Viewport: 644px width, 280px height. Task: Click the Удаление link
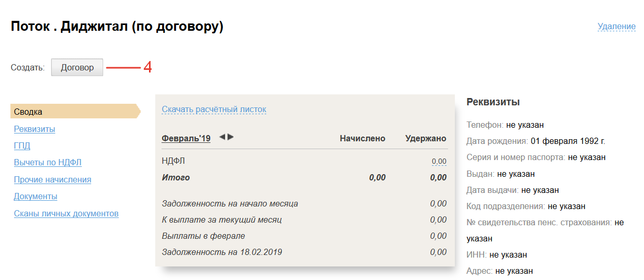616,27
